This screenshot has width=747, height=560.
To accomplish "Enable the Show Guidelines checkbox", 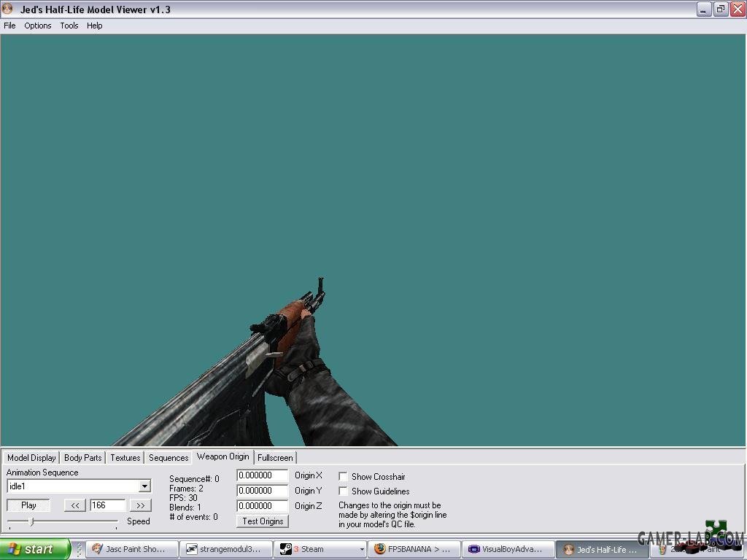I will (343, 491).
